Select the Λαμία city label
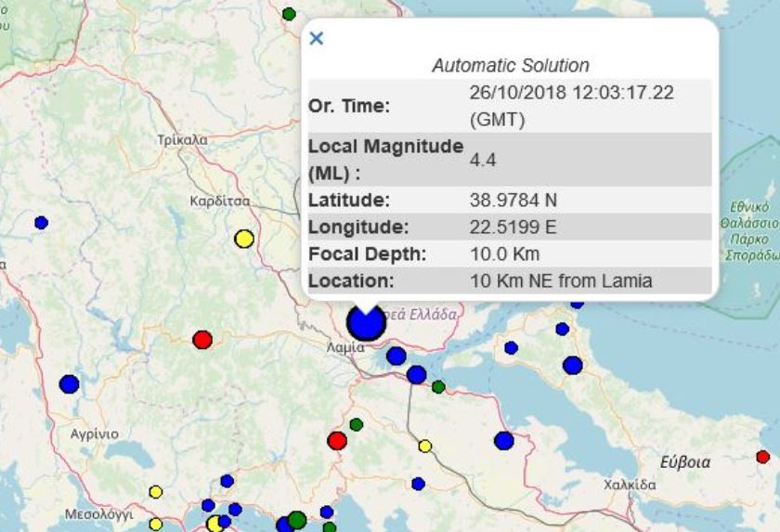Screen dimensions: 780x532 coord(345,346)
